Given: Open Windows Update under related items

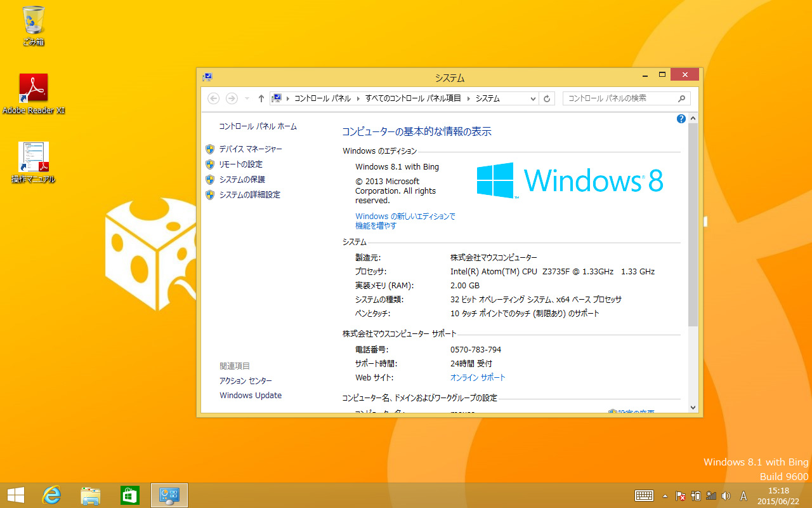Looking at the screenshot, I should pyautogui.click(x=251, y=396).
